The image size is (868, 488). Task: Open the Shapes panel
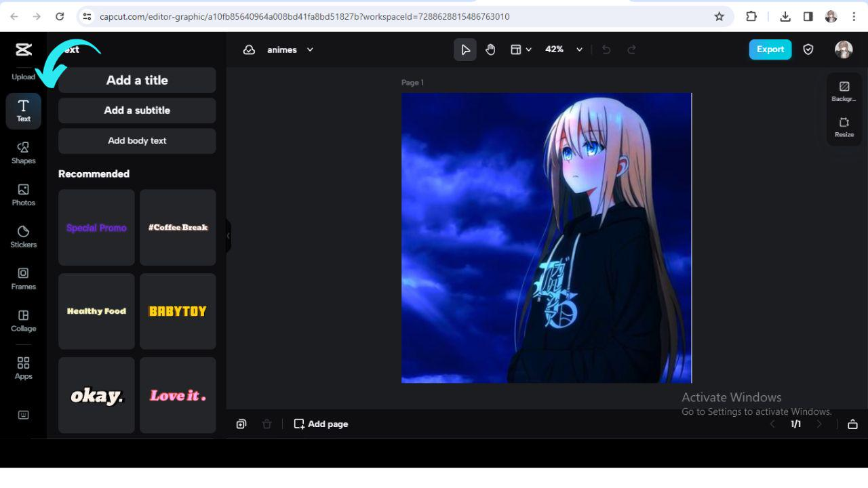point(24,152)
